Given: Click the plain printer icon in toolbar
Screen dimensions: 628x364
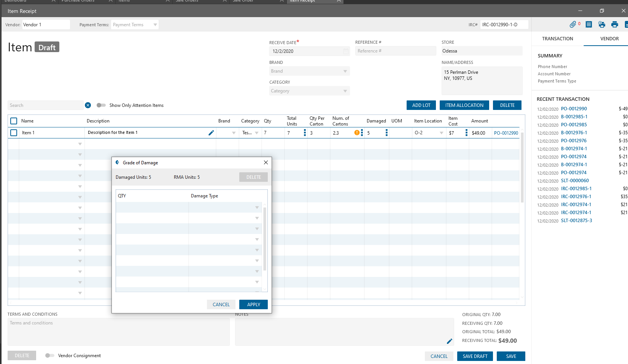Looking at the screenshot, I should click(x=615, y=24).
